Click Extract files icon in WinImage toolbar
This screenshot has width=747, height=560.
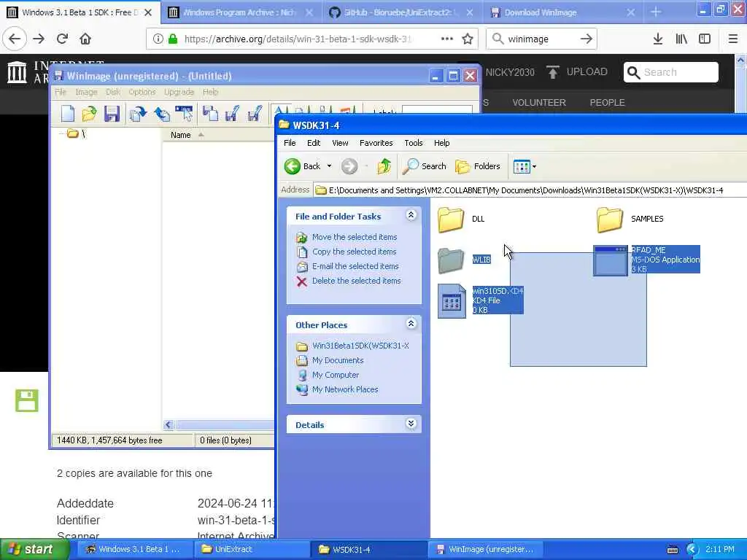161,114
